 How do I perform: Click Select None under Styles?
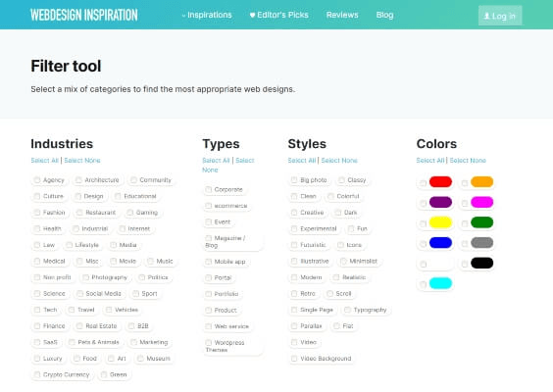339,161
